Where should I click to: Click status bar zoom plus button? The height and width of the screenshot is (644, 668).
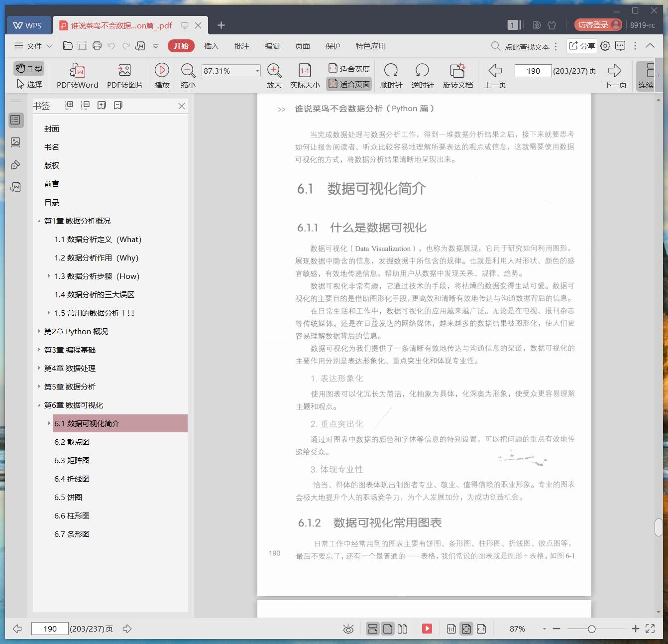point(636,629)
